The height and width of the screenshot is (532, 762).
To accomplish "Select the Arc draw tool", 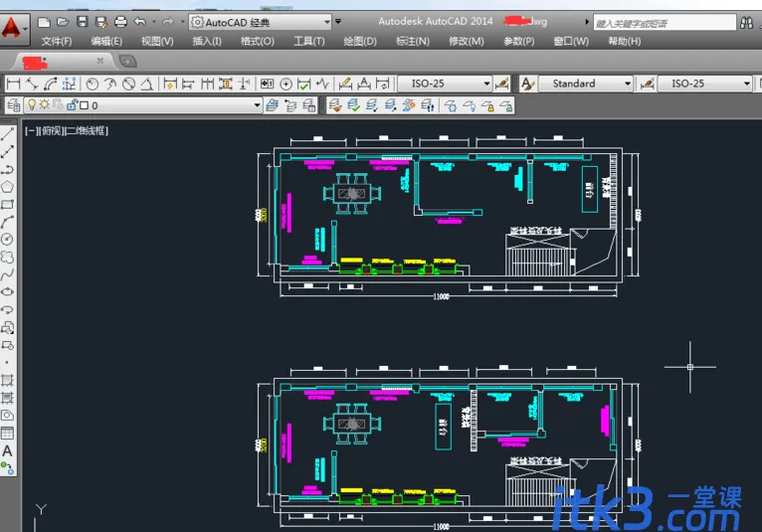I will coord(7,222).
